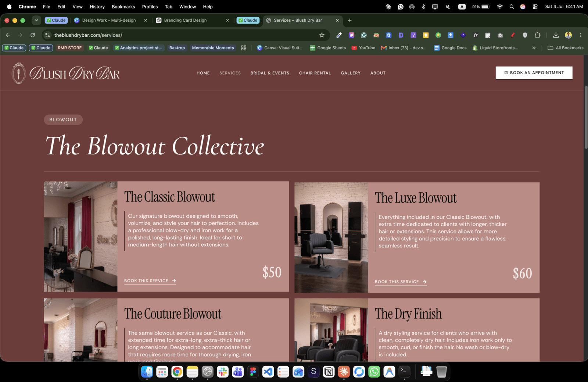Open the Chrome profile avatar
The width and height of the screenshot is (588, 382).
pos(569,35)
